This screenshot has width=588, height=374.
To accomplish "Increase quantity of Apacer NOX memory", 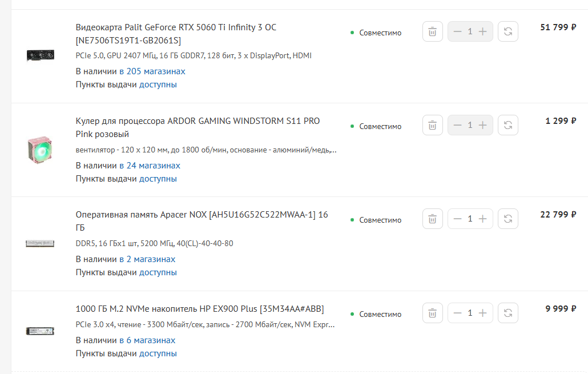I will click(x=483, y=219).
